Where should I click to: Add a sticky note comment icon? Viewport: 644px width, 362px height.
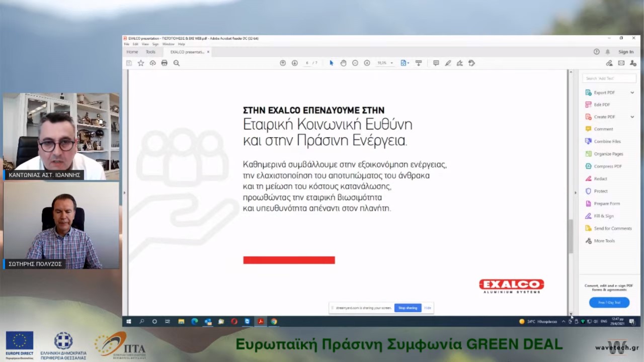436,63
